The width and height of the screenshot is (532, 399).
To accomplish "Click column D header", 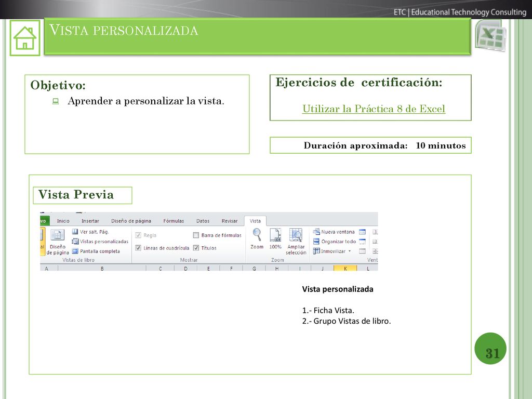I will (185, 269).
